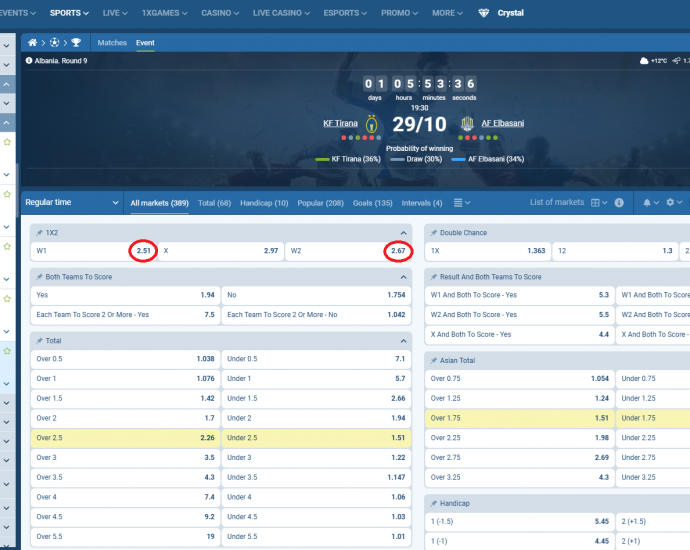Collapse the Both Teams To Score section
690x550 pixels.
click(x=404, y=277)
